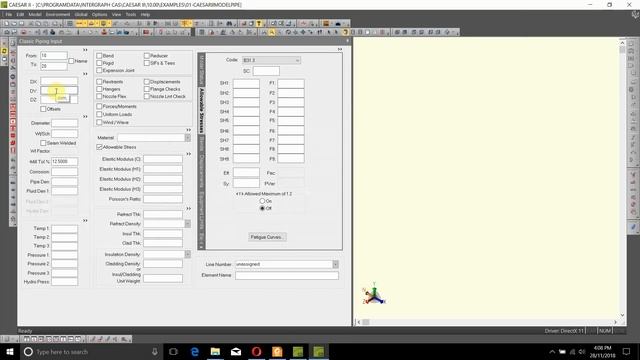The image size is (640, 360).
Task: Check the Restraints checkbox
Action: tap(99, 82)
